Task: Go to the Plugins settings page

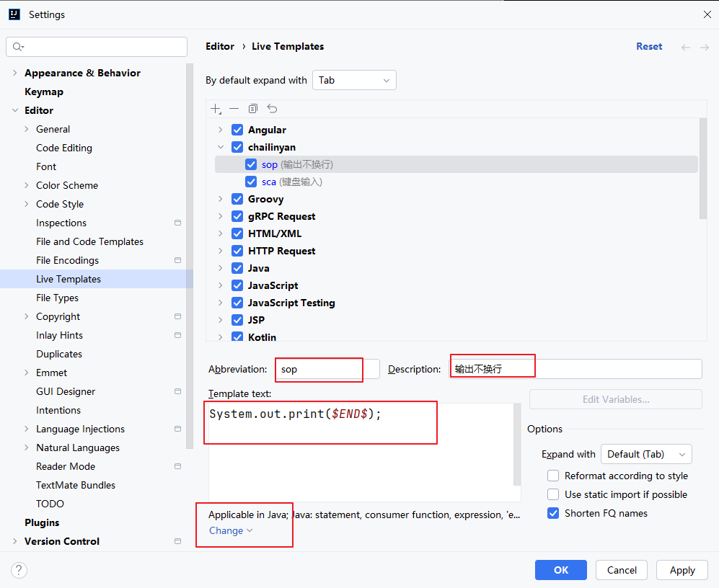Action: pos(42,522)
